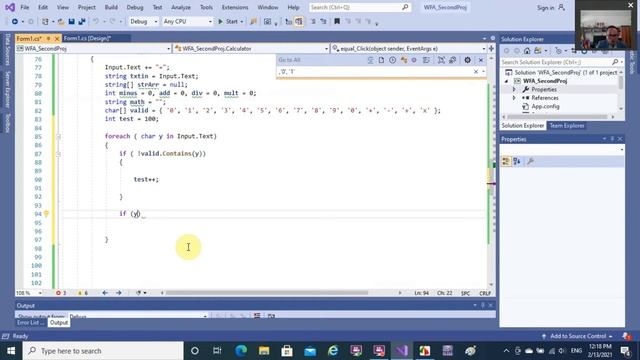Open the File menu
The image size is (640, 360).
coord(24,7)
